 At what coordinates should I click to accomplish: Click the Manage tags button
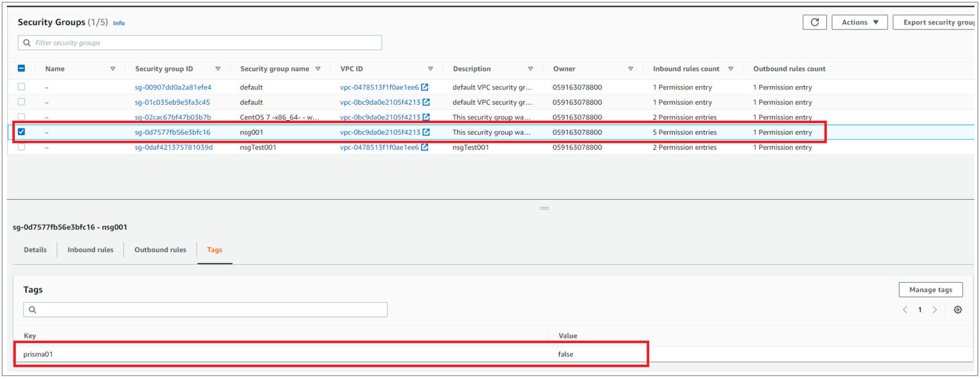[x=930, y=290]
